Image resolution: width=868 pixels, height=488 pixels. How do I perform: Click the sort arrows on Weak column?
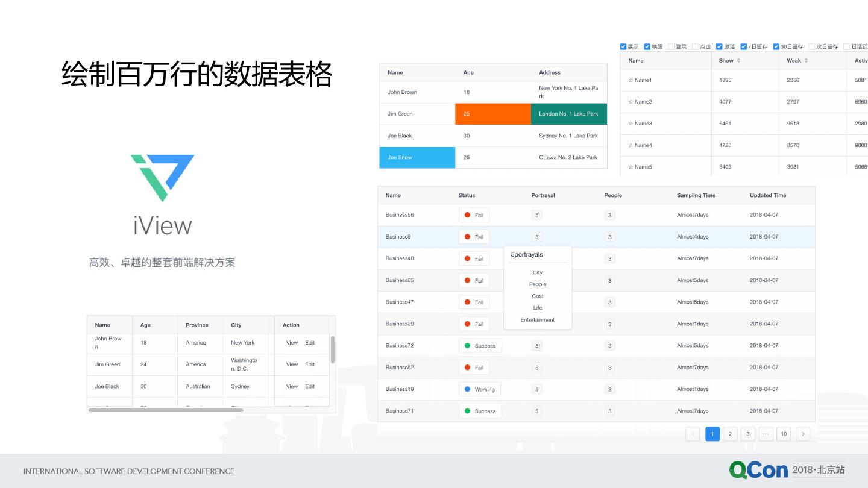806,60
